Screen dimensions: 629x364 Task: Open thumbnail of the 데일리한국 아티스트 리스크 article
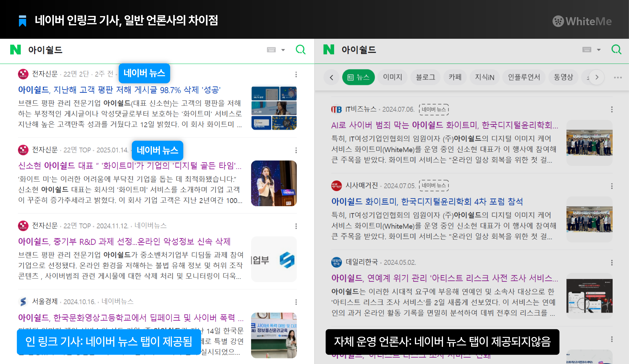tap(589, 296)
